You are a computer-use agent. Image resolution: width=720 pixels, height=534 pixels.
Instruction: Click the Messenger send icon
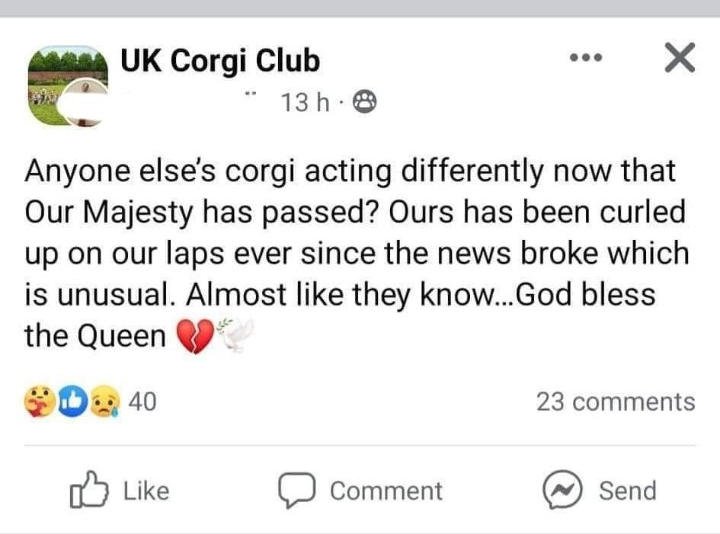562,490
